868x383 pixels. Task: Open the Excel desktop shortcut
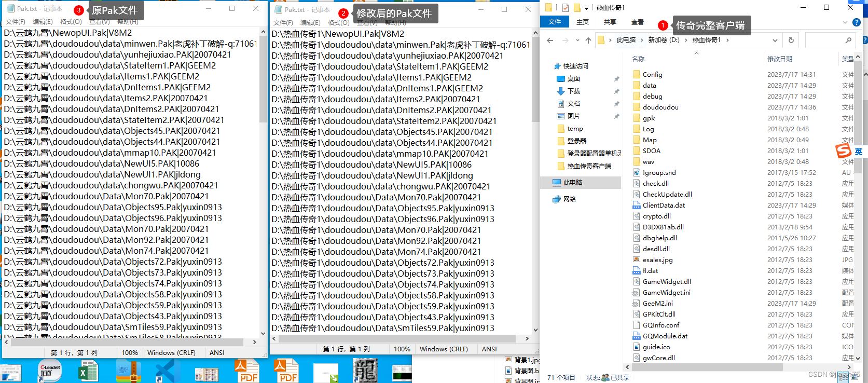[88, 372]
